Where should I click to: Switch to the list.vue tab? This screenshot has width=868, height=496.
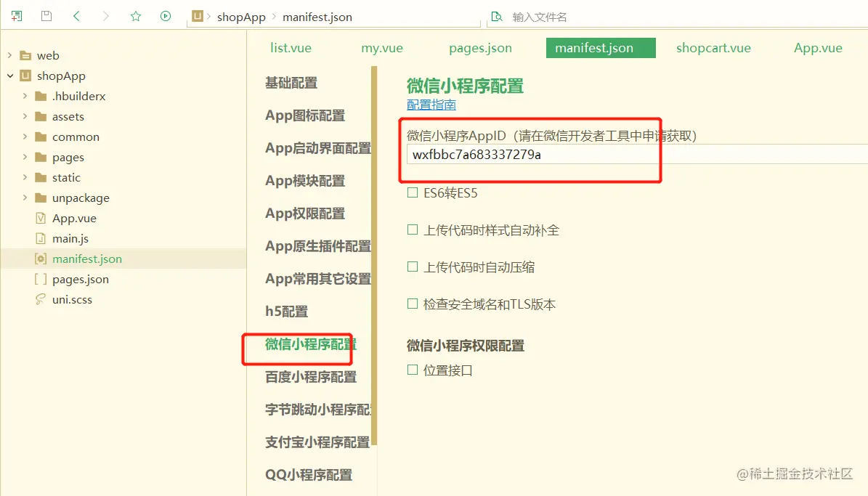click(x=291, y=48)
